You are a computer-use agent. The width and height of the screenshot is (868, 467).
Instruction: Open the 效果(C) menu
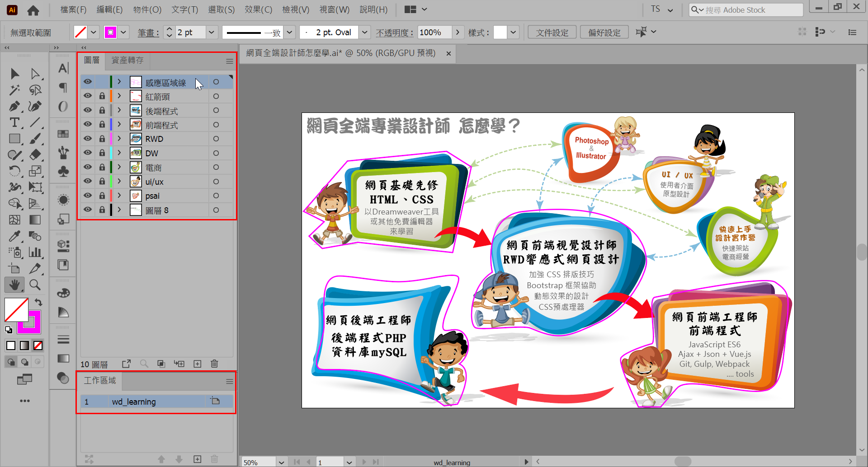(x=258, y=9)
